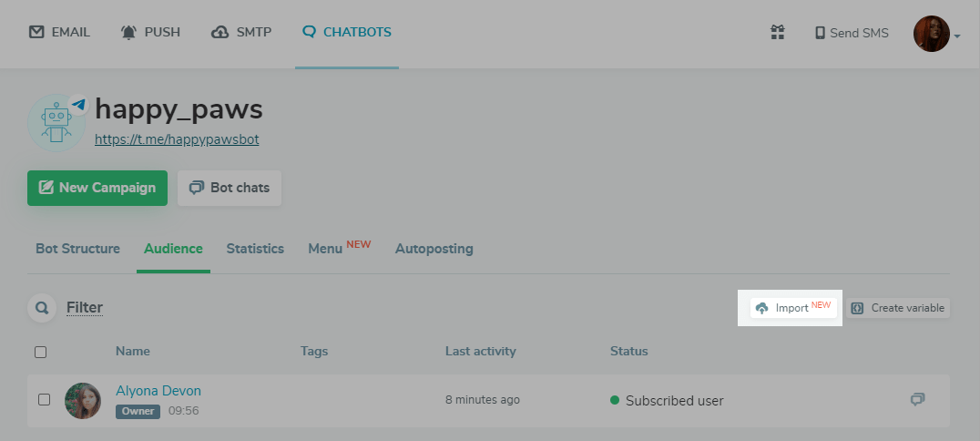Open the Bot chats button
This screenshot has width=980, height=441.
pos(230,188)
